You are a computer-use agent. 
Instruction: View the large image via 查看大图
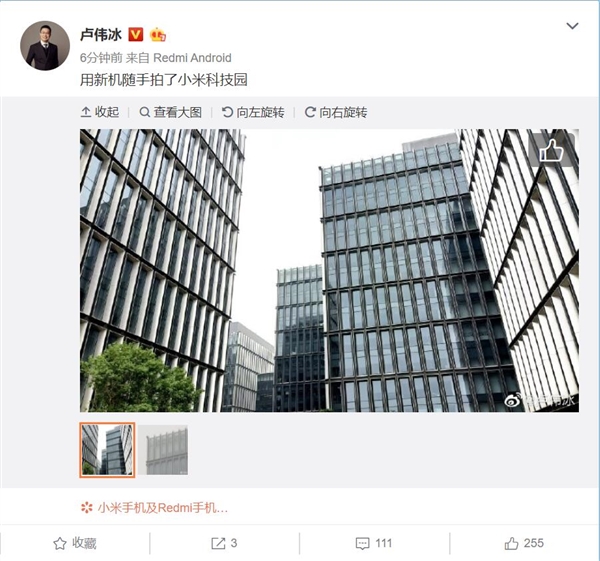click(171, 112)
